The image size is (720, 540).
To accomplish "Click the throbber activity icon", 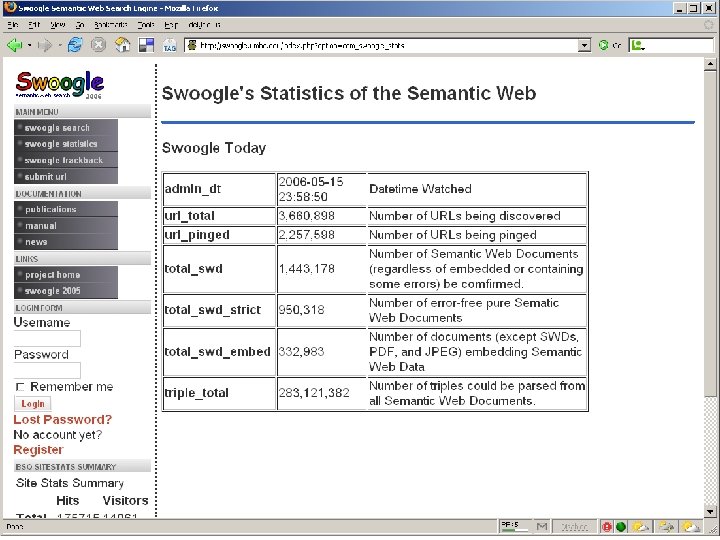I will pos(709,25).
